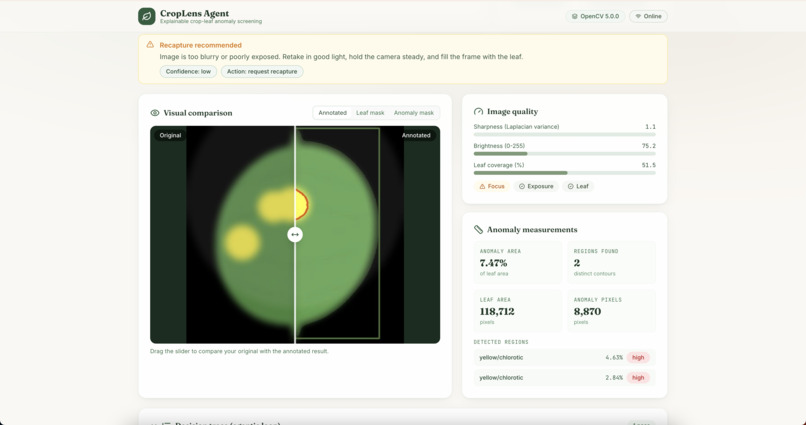Click the Regions Found 2 card
806x425 pixels.
[612, 263]
